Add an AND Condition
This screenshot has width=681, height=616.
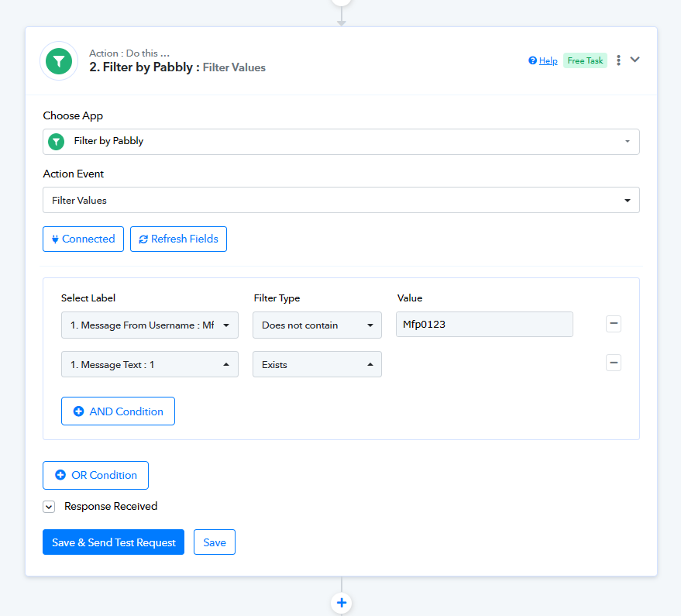pos(118,411)
